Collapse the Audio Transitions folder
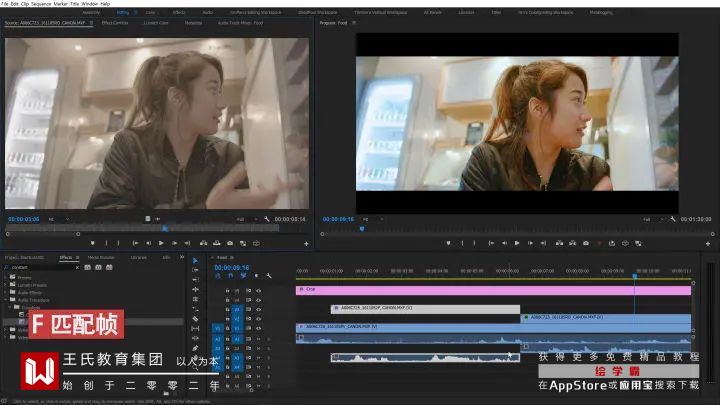Screen dimensions: 720x405 point(6,300)
